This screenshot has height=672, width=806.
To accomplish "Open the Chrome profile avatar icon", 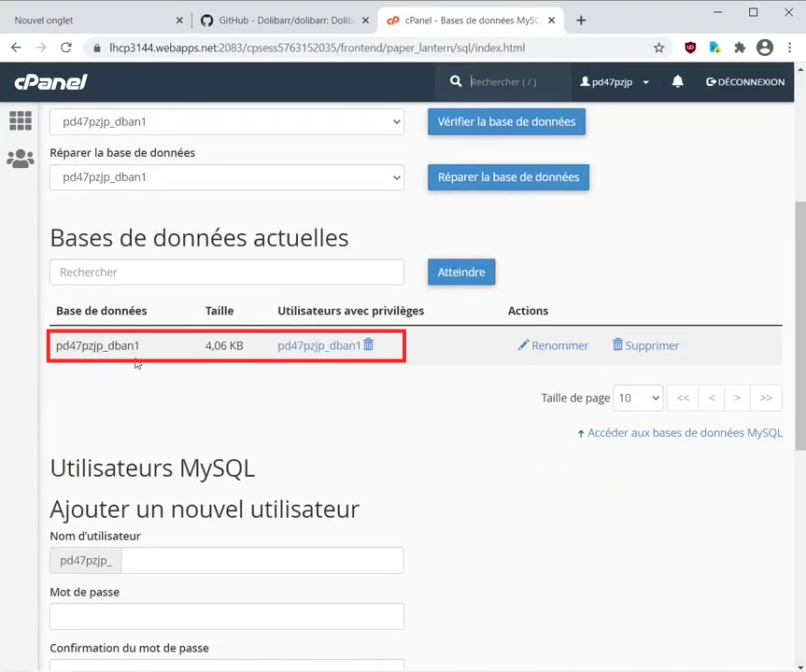I will (765, 48).
